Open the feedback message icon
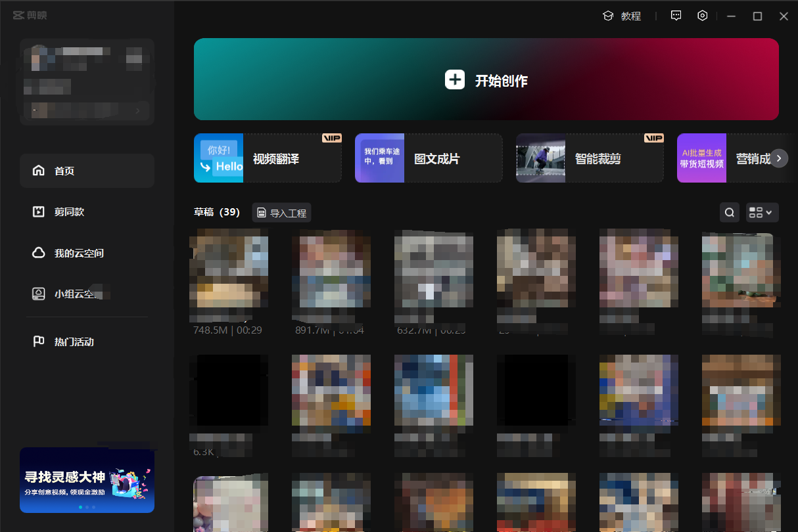This screenshot has width=798, height=532. 676,16
